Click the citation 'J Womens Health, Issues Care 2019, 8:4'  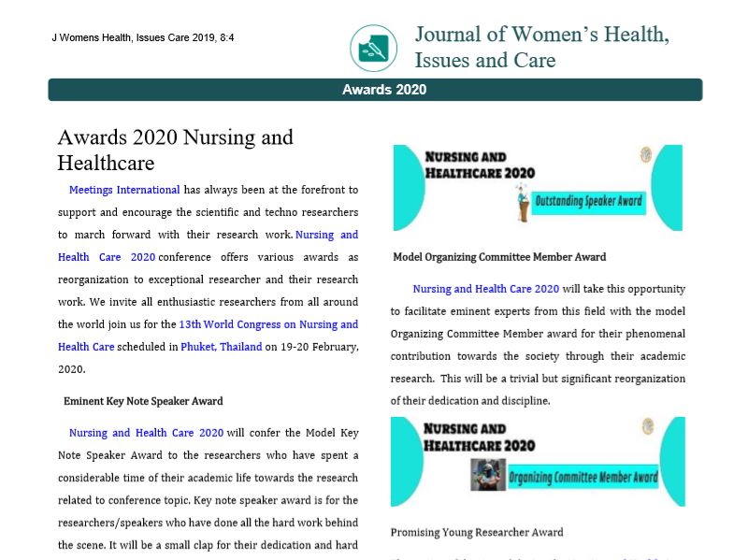143,37
